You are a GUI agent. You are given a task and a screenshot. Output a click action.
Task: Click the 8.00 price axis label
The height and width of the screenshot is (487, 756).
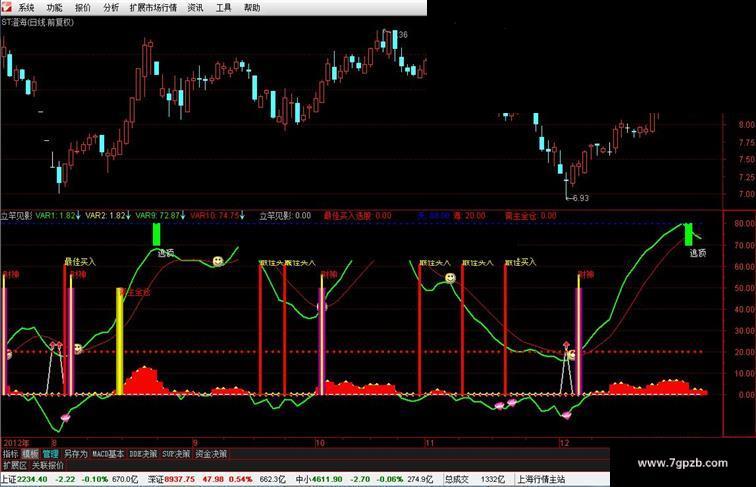coord(746,124)
